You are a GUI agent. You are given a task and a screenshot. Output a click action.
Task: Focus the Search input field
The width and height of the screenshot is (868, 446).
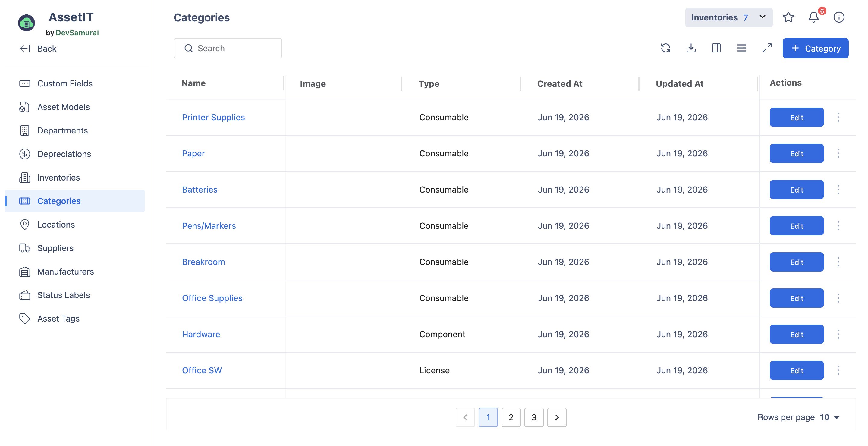coord(228,48)
